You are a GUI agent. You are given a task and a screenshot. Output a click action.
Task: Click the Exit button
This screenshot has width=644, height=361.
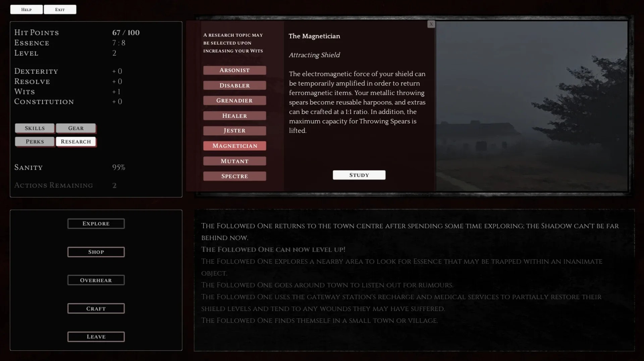coord(60,9)
